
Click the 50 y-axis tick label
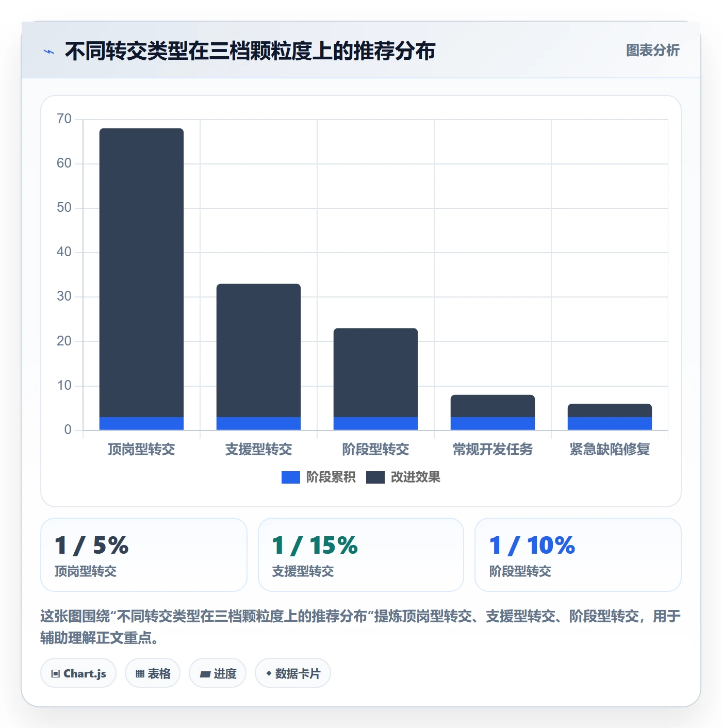click(64, 208)
